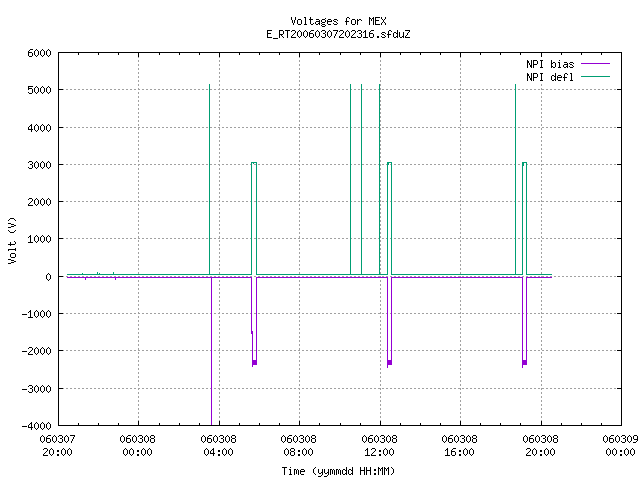Image resolution: width=640 pixels, height=480 pixels.
Task: Click the 'Volt (V)' y-axis label
Action: [x=12, y=240]
